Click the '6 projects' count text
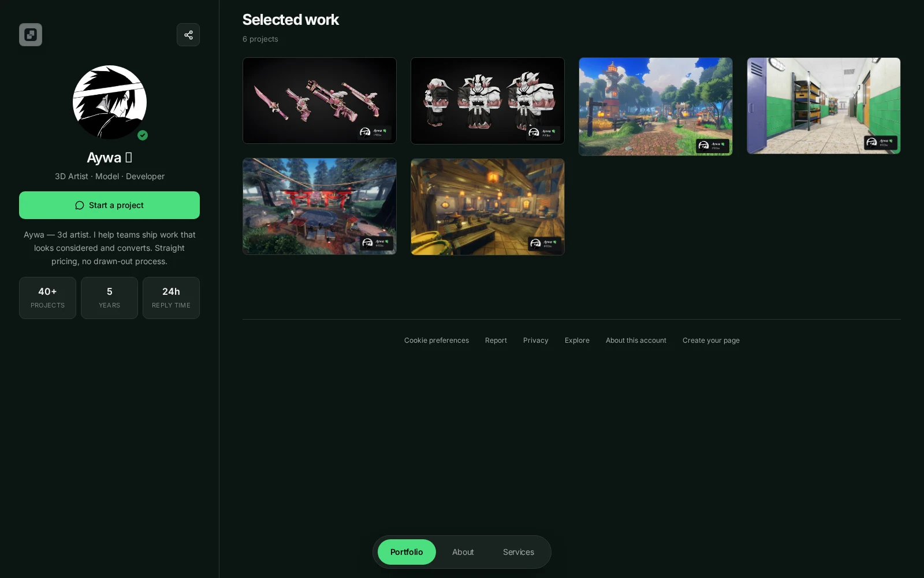Viewport: 924px width, 578px height. coord(260,39)
